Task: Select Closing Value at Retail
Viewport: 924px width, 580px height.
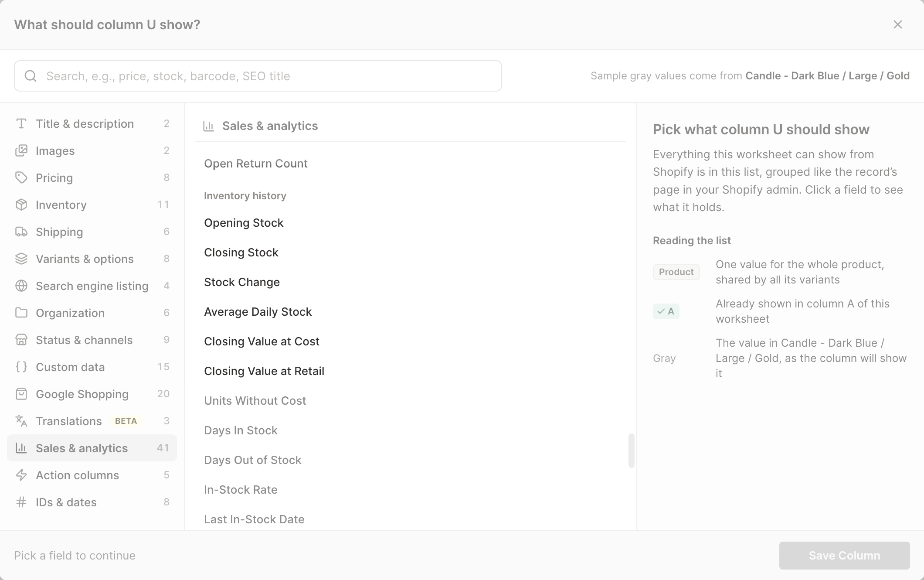Action: 410,371
